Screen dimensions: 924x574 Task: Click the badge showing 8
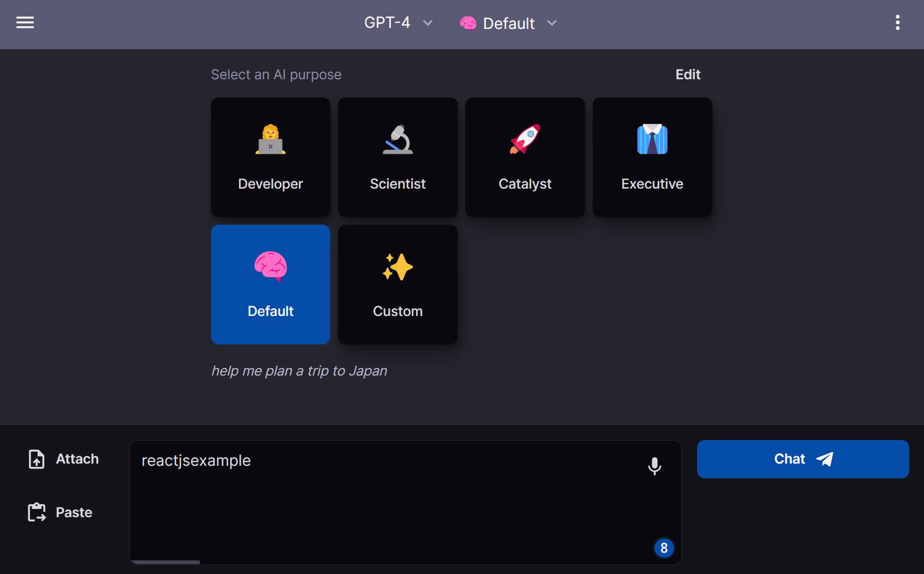664,549
